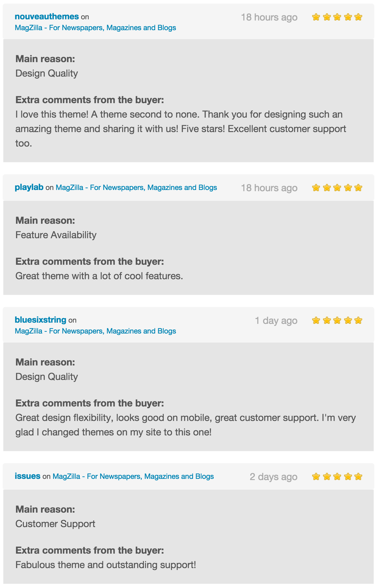Open the issues user profile link
The height and width of the screenshot is (588, 377).
[x=27, y=476]
